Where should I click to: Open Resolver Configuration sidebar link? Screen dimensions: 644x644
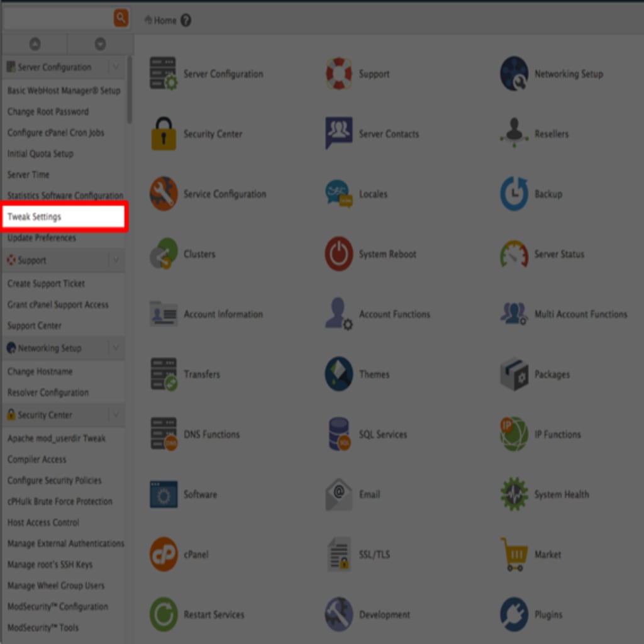(48, 392)
